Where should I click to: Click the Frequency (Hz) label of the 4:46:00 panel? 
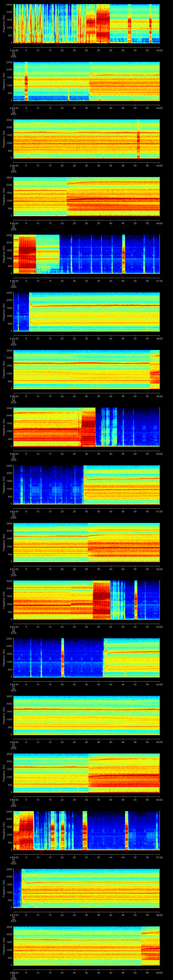coord(4,255)
